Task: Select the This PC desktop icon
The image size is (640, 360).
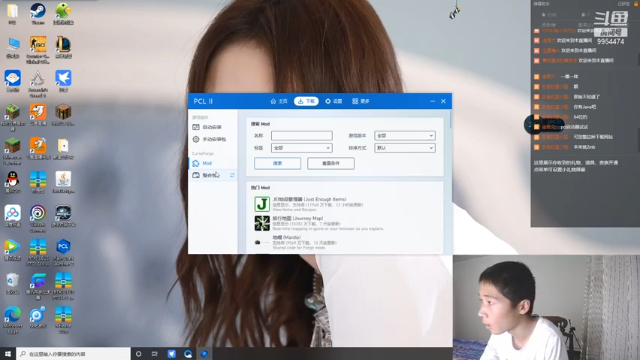Action: [x=13, y=48]
